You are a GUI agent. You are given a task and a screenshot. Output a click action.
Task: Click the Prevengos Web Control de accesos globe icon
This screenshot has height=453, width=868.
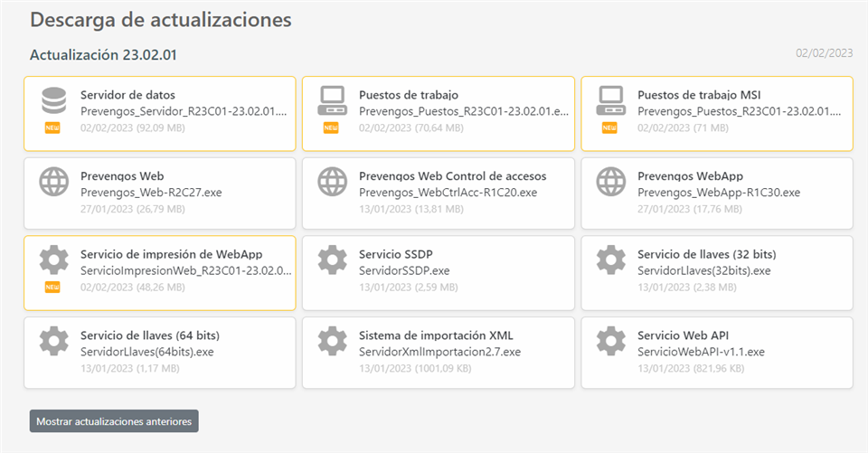point(333,182)
